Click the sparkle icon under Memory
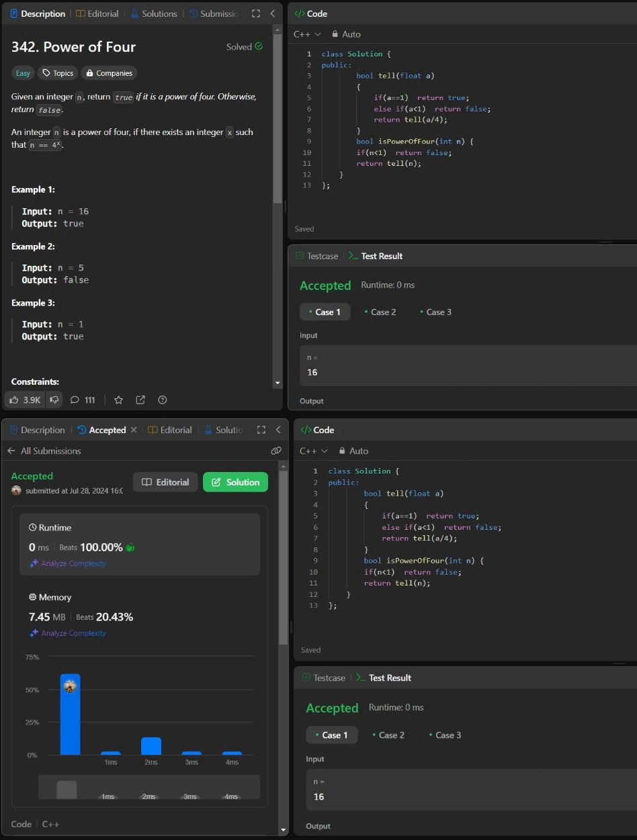This screenshot has width=637, height=840. pyautogui.click(x=34, y=633)
